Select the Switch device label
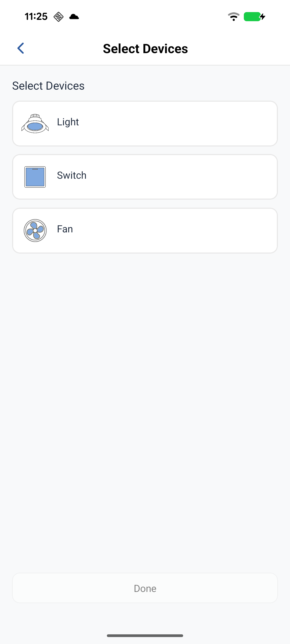Screen dimensions: 290x644 tap(72, 175)
